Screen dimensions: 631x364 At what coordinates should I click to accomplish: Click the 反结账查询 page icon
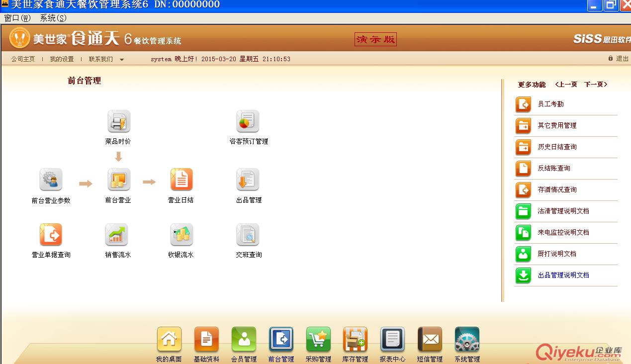pos(523,169)
